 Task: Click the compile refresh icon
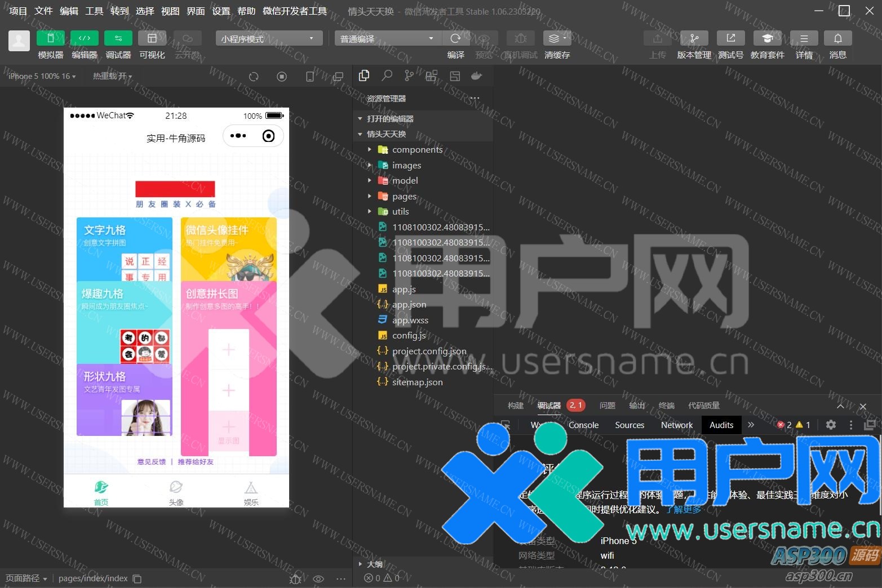455,38
